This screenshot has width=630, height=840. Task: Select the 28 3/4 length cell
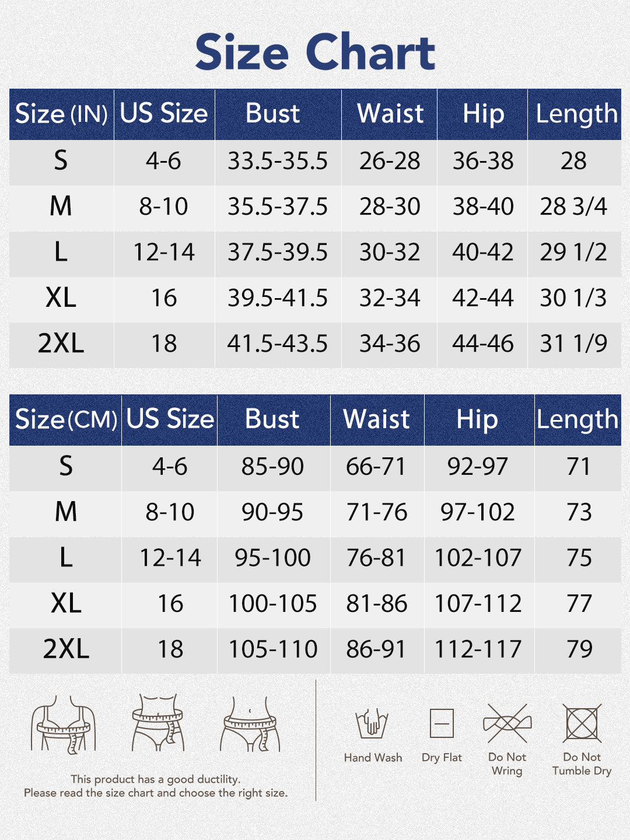[573, 206]
